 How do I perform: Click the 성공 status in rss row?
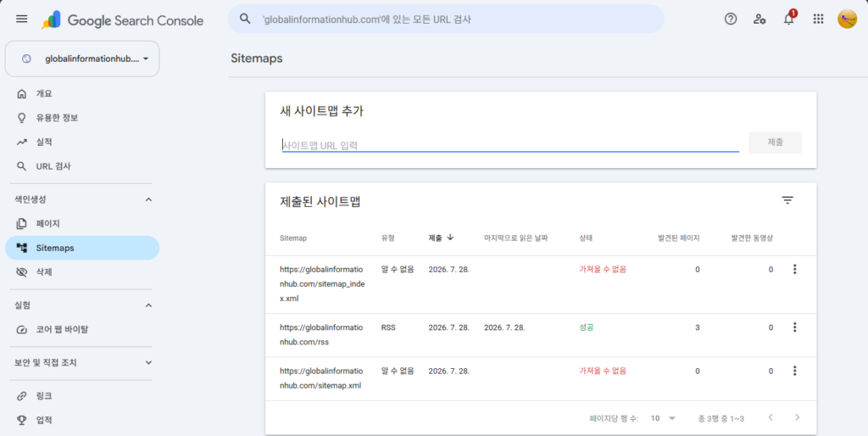pyautogui.click(x=587, y=327)
